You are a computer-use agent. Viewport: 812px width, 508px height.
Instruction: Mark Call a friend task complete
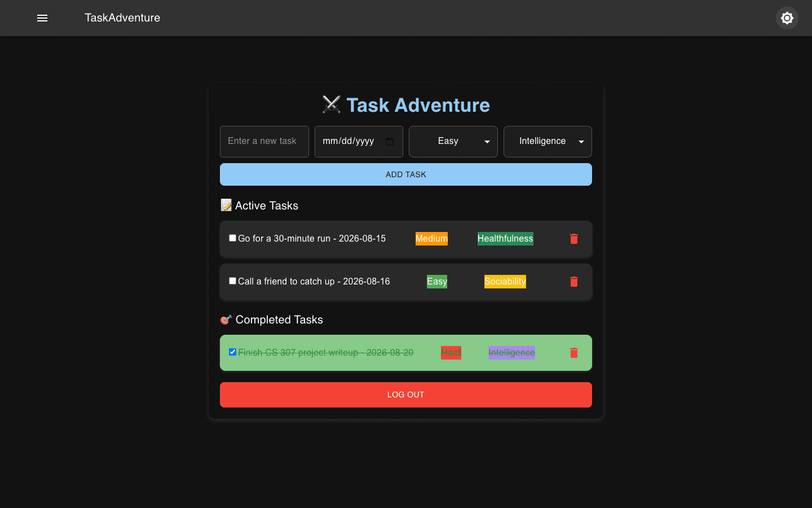pyautogui.click(x=232, y=281)
